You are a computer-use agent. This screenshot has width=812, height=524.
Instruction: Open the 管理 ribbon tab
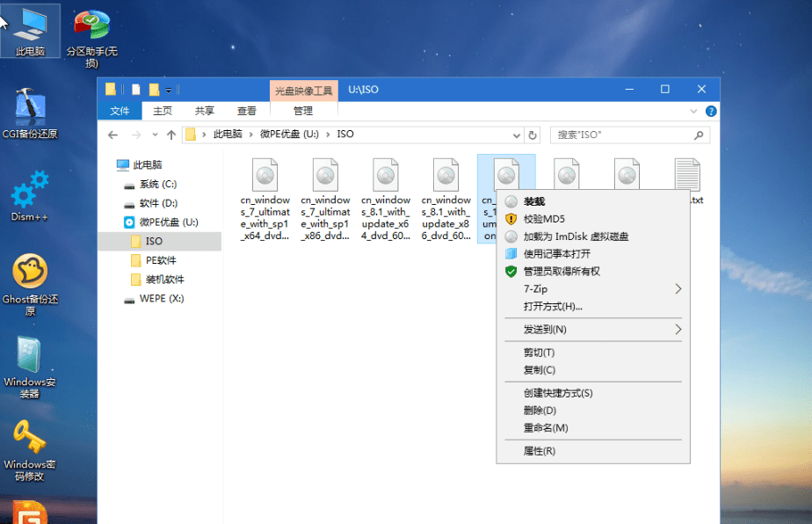coord(303,111)
